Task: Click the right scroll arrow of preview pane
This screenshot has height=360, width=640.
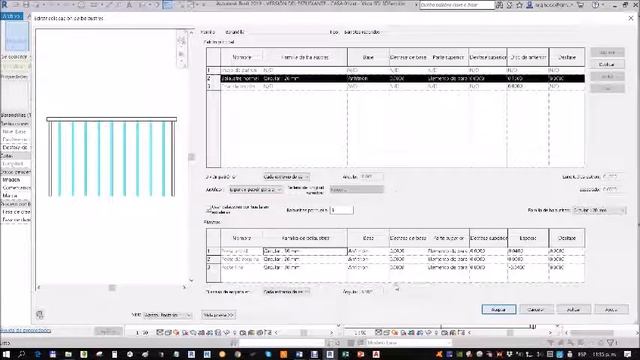Action: click(x=184, y=288)
